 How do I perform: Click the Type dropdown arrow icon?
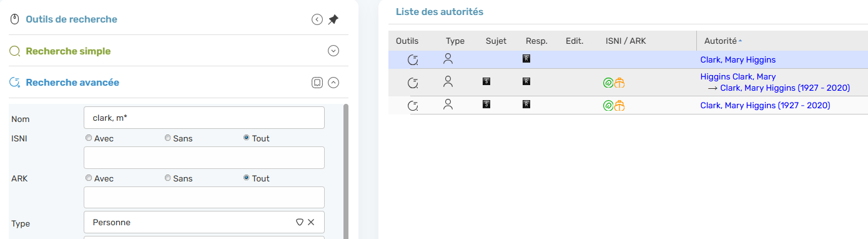299,222
